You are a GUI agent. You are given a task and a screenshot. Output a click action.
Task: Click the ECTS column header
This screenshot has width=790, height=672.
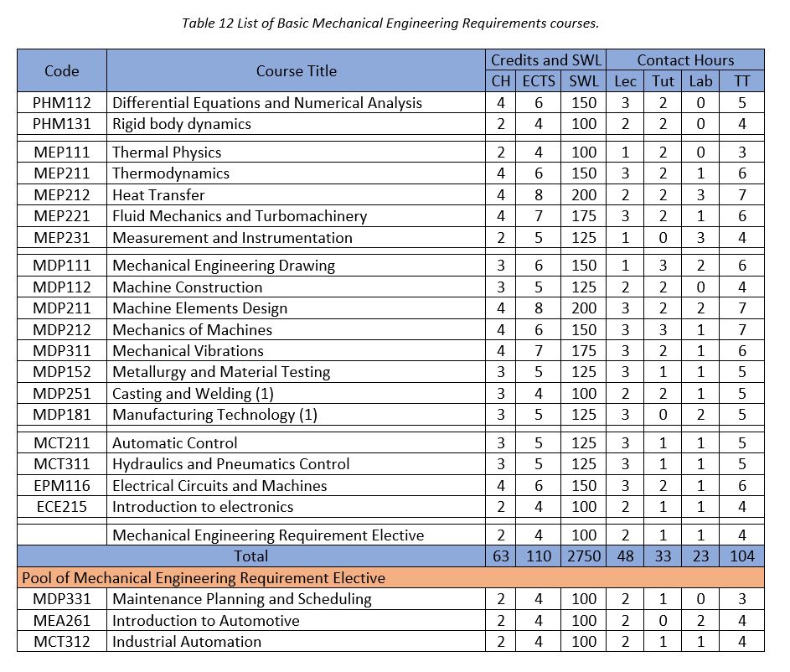point(538,81)
